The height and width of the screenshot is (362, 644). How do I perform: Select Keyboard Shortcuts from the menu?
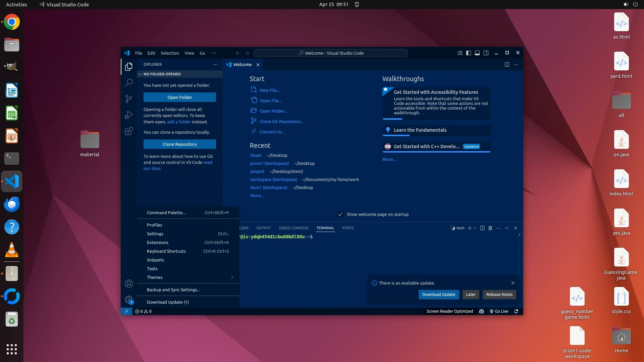pyautogui.click(x=166, y=251)
